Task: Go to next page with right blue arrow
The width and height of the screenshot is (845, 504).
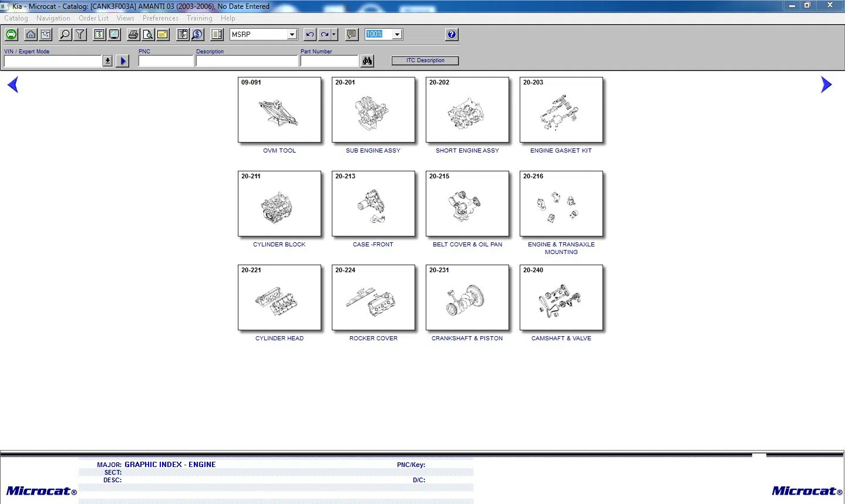Action: tap(826, 85)
